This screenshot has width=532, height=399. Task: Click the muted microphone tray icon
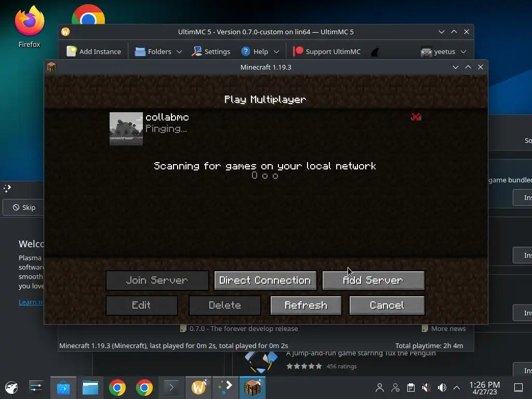(427, 388)
